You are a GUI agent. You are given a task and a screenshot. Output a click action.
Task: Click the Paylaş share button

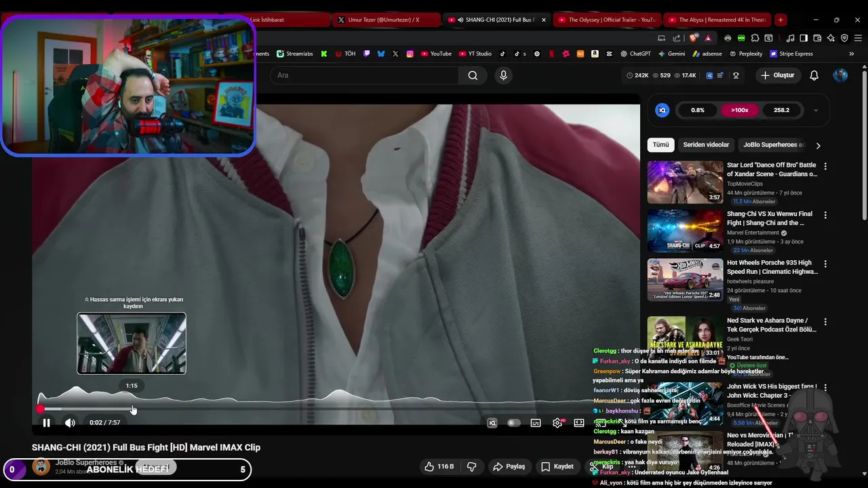[509, 466]
